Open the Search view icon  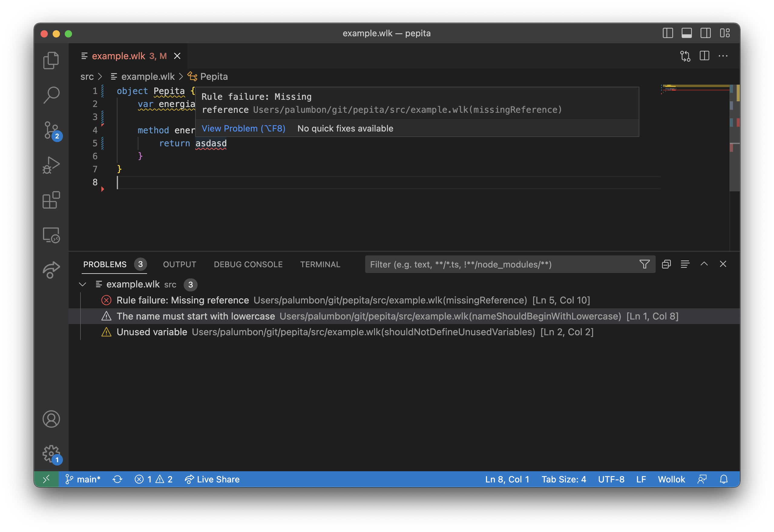[51, 95]
